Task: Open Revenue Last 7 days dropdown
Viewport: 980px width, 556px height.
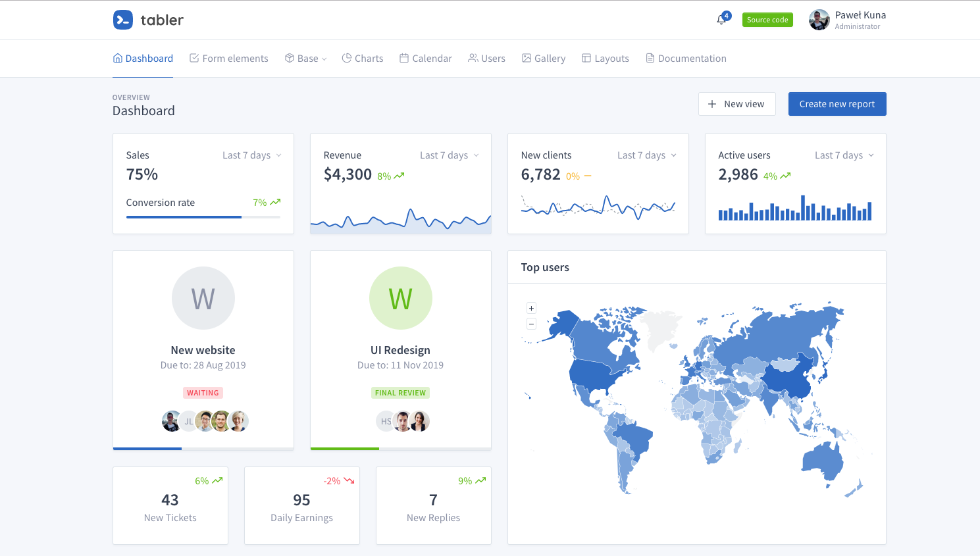Action: tap(450, 155)
